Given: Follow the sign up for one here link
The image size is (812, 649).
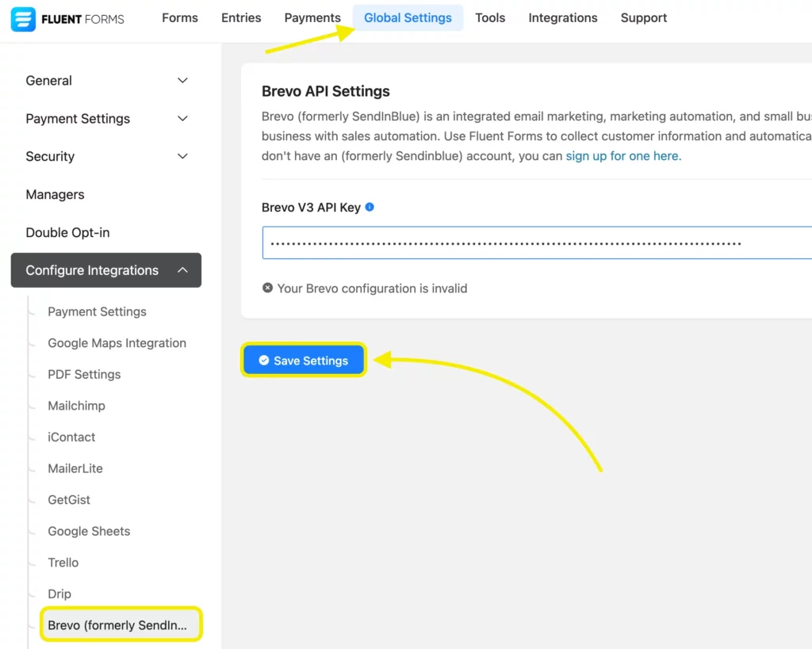Looking at the screenshot, I should point(623,156).
